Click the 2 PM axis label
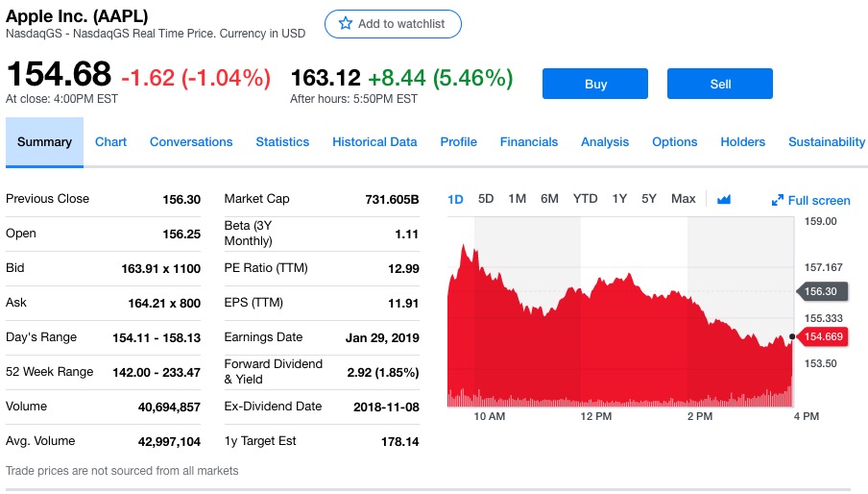The height and width of the screenshot is (494, 868). click(700, 416)
